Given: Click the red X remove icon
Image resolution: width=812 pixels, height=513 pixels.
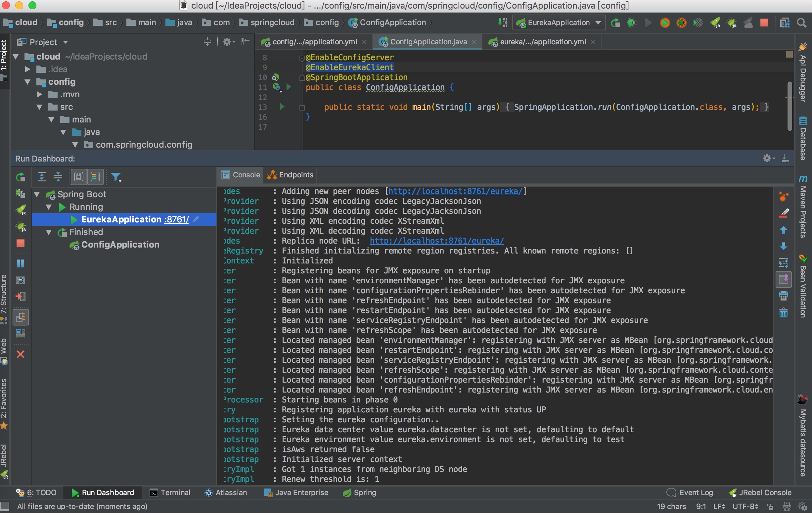Looking at the screenshot, I should pyautogui.click(x=21, y=354).
